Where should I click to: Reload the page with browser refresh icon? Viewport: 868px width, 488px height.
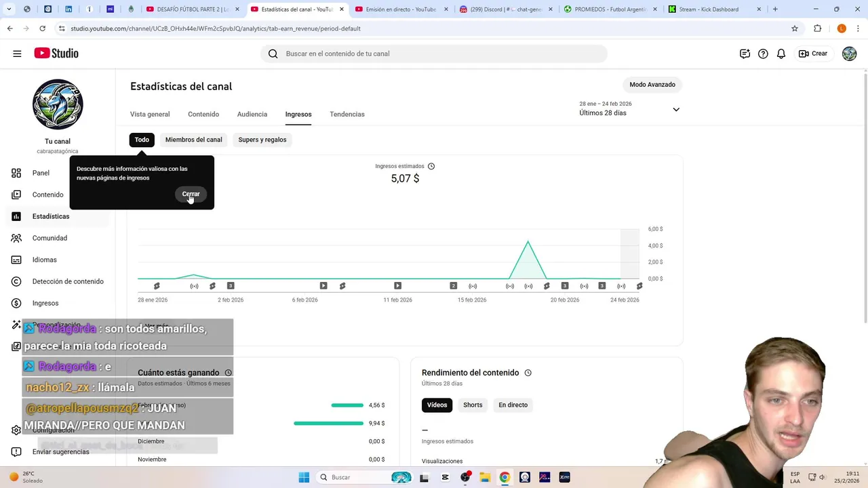click(42, 28)
